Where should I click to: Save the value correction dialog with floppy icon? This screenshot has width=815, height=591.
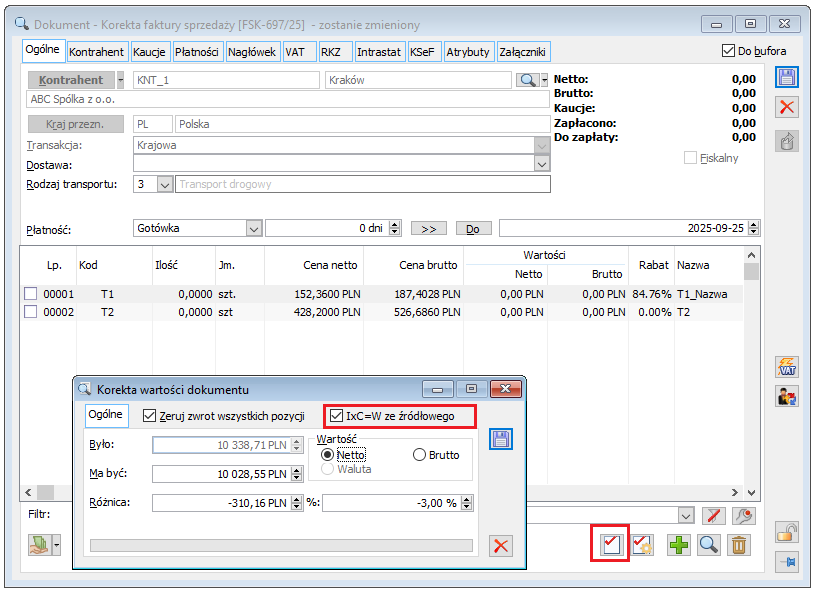(501, 440)
